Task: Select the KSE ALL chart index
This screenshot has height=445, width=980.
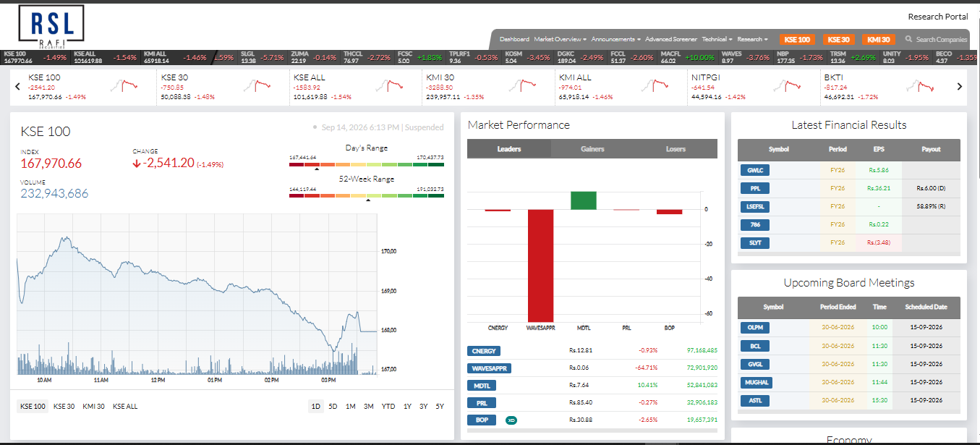Action: [x=125, y=407]
